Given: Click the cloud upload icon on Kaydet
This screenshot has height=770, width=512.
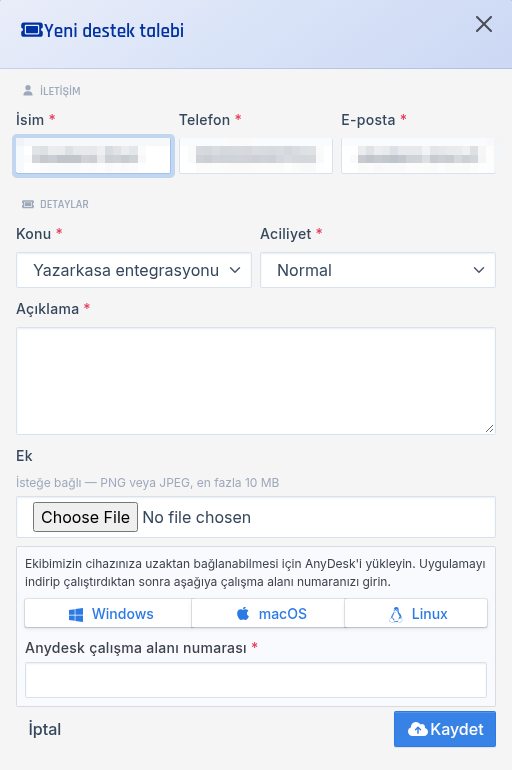Looking at the screenshot, I should click(418, 729).
